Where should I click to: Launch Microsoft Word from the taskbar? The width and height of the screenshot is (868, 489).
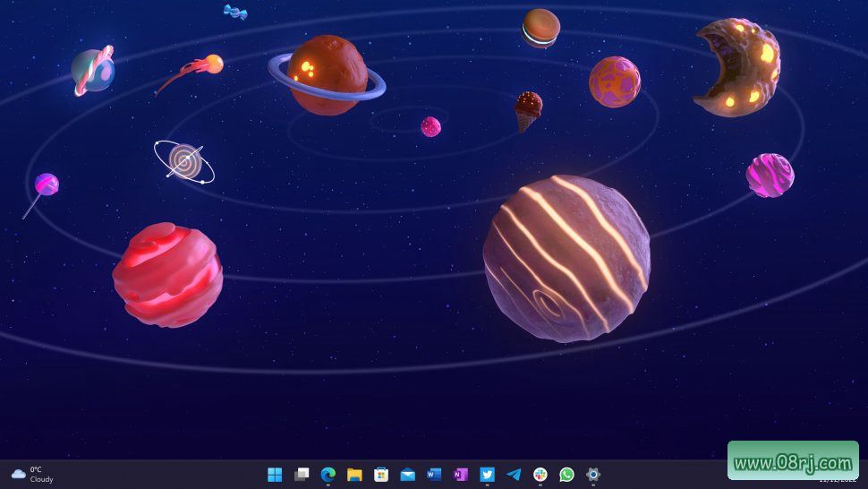tap(434, 475)
